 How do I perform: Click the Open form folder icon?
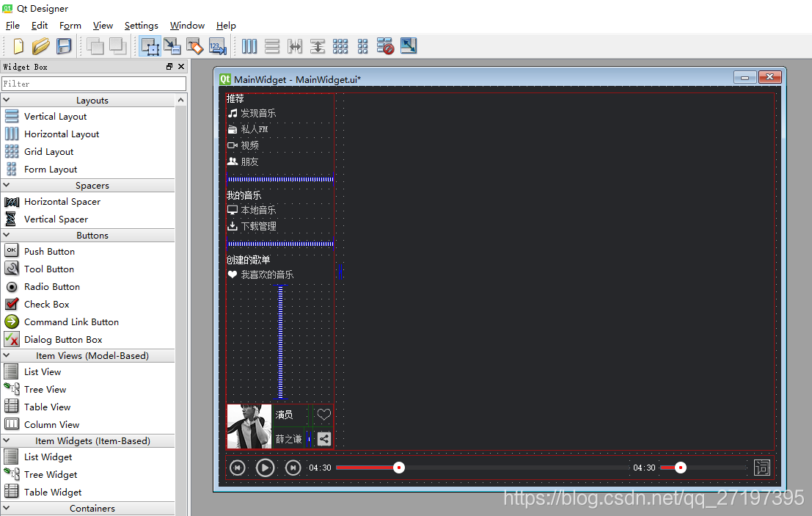(40, 46)
